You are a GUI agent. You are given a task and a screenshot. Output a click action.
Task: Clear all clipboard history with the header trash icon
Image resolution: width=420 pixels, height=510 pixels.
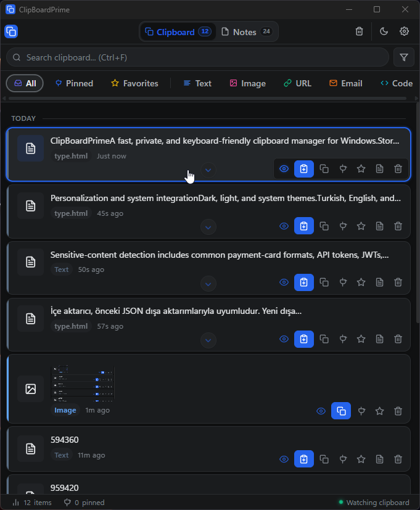(359, 31)
